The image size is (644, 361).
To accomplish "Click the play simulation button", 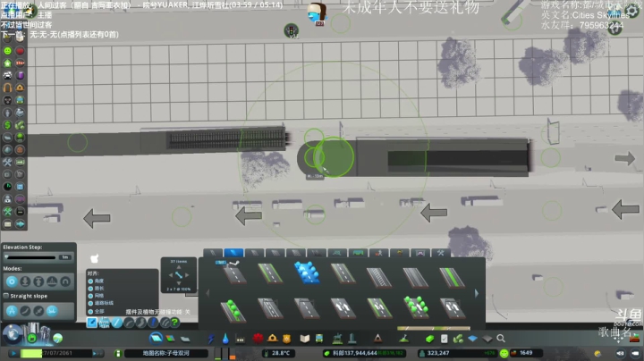I will point(13,353).
